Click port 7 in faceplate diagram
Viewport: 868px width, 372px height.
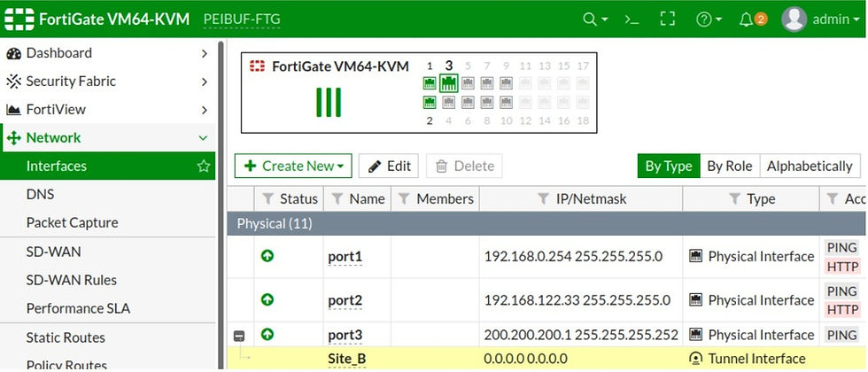tap(487, 83)
